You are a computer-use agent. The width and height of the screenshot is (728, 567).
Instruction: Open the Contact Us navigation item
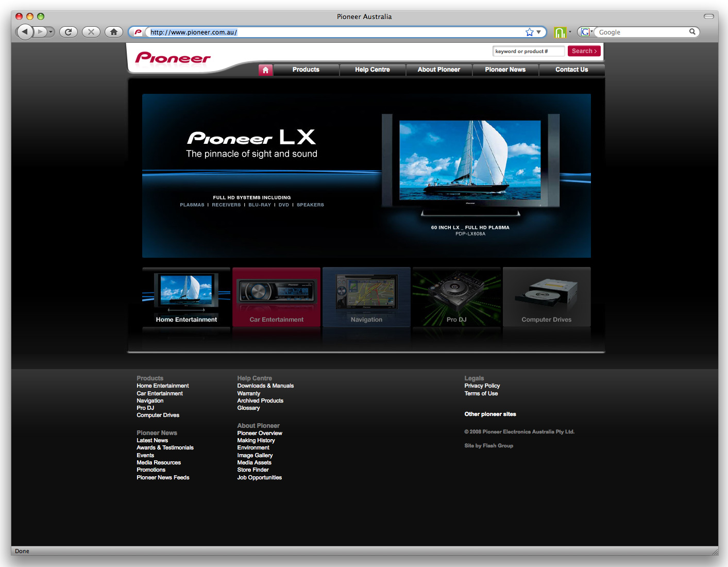click(572, 70)
